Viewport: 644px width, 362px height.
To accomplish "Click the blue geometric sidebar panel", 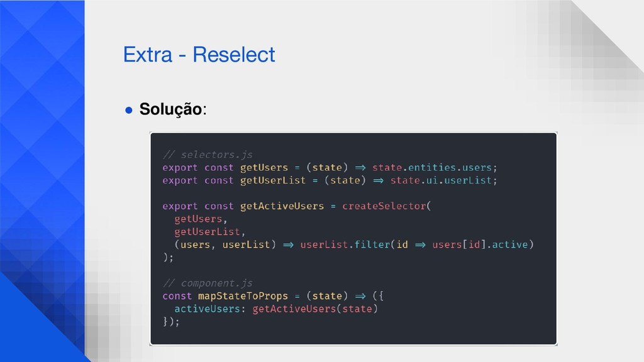I will coord(42,181).
